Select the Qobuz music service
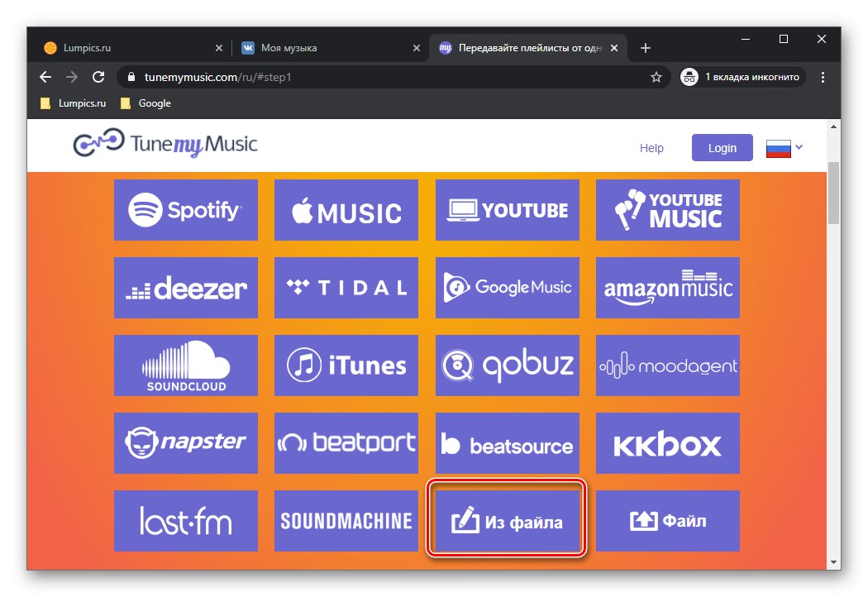Viewport: 868px width, 597px height. click(507, 365)
